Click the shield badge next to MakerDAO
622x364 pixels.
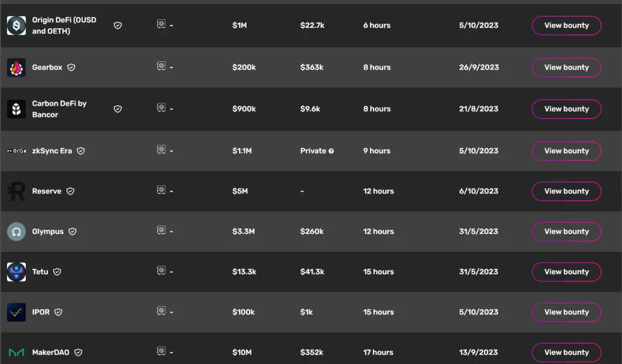coord(78,352)
